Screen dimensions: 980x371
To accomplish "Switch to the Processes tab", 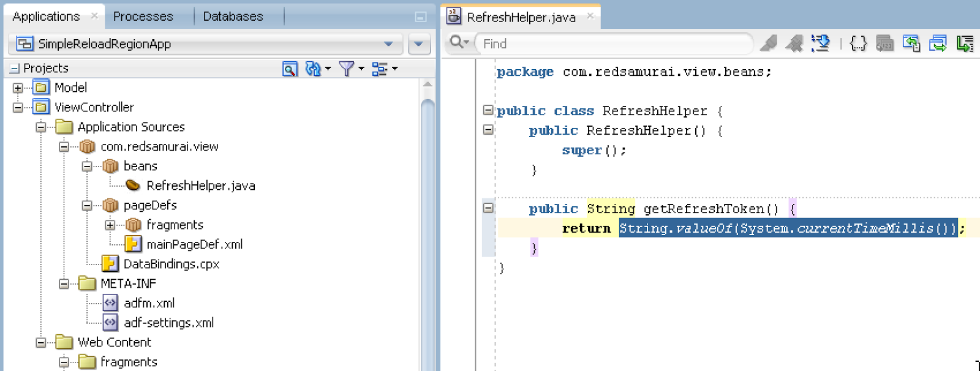I will click(143, 17).
